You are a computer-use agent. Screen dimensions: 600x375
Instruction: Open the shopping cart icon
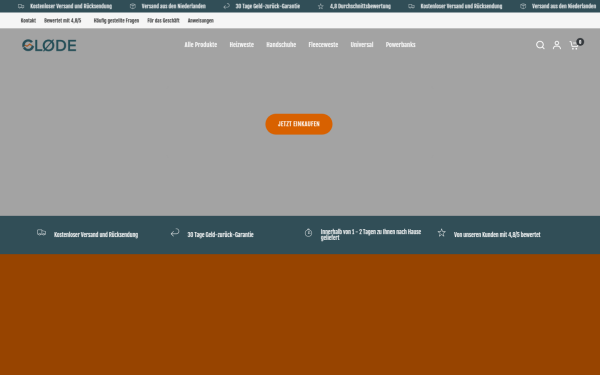point(574,46)
